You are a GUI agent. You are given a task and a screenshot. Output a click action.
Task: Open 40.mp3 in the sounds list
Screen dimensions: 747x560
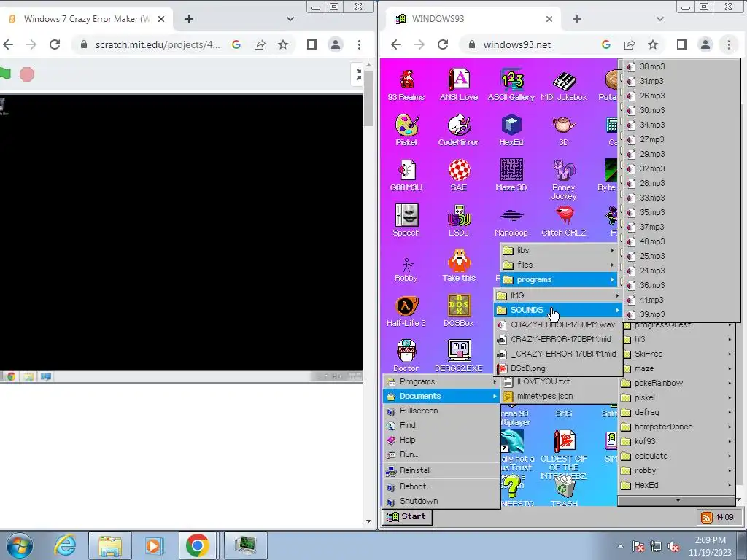coord(681,241)
